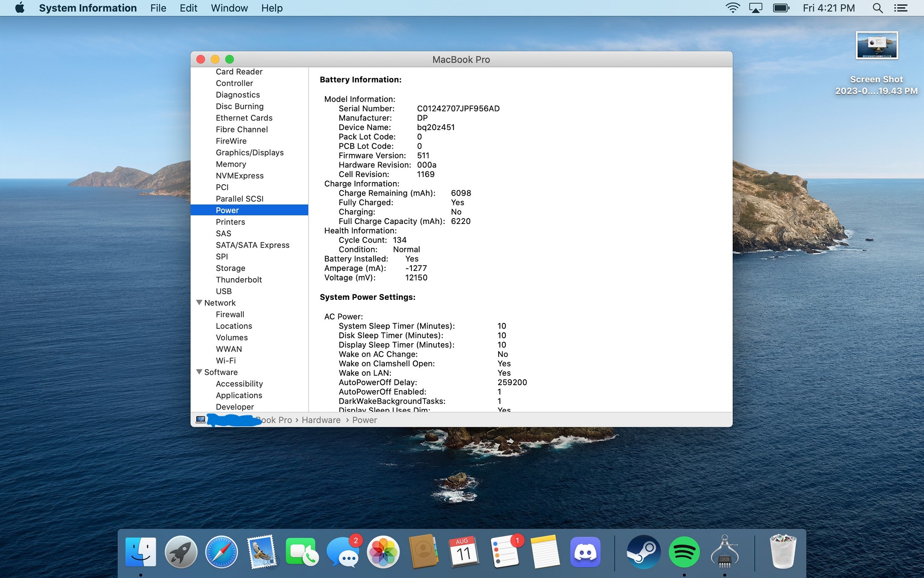
Task: Open Notes app in the Dock
Action: coord(545,552)
